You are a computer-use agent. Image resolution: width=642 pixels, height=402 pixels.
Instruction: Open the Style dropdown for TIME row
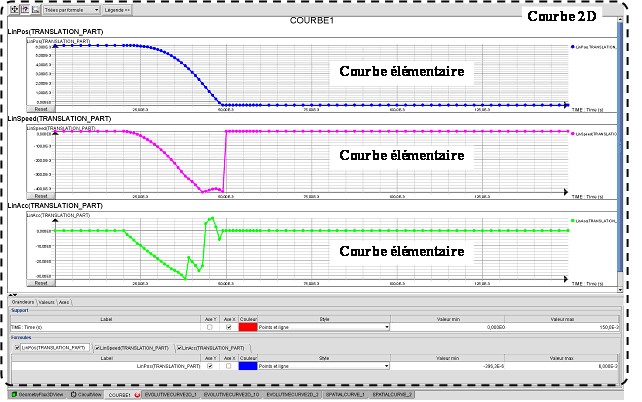pos(385,326)
